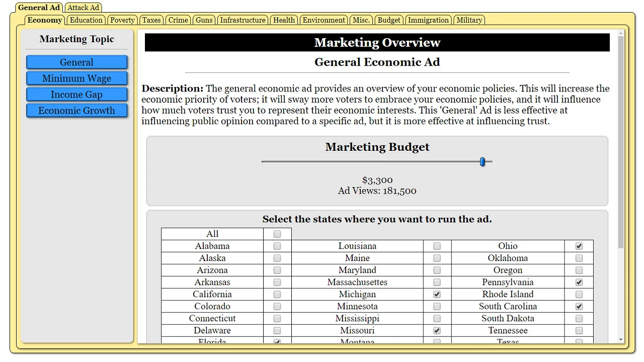Open the Immigration tab
The image size is (644, 362).
point(428,20)
